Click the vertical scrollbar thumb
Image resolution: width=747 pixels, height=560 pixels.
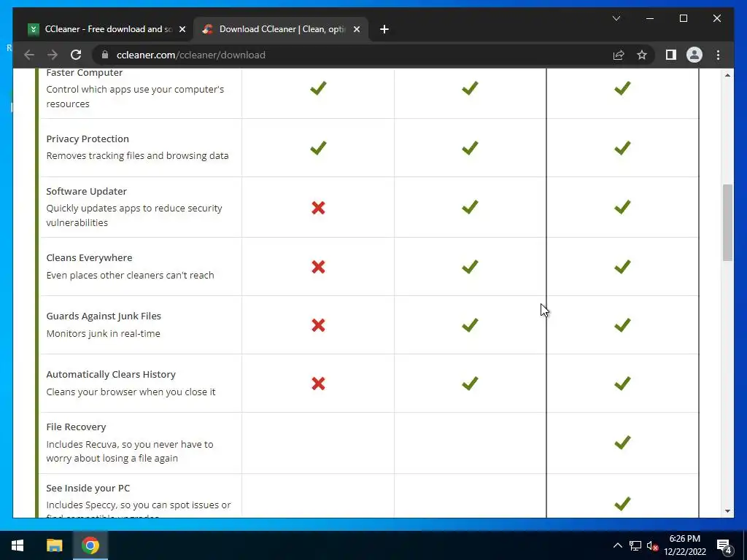(x=727, y=222)
